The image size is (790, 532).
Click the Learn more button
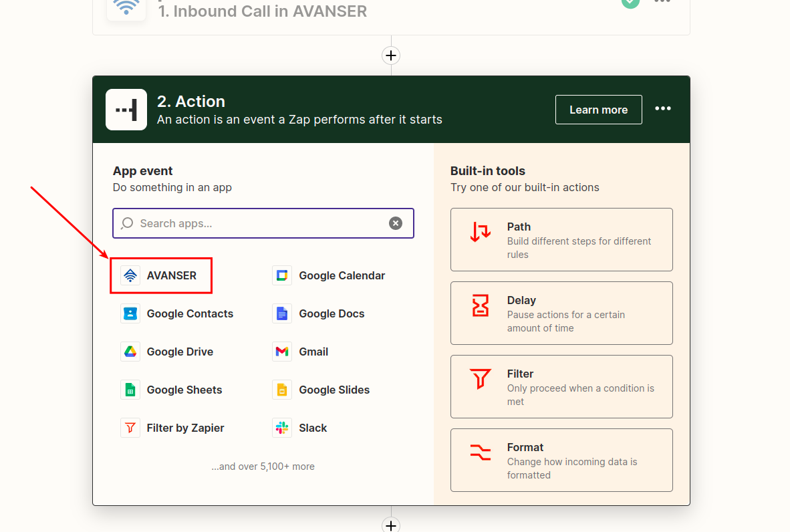[599, 110]
